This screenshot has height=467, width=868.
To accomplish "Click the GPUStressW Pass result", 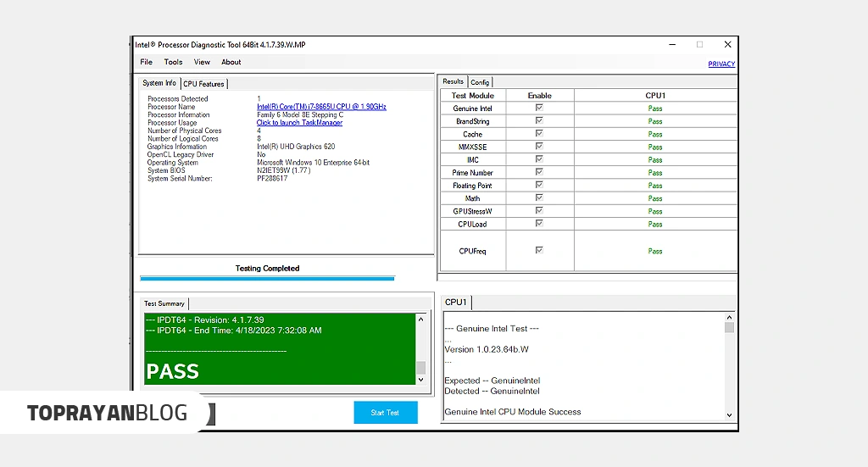I will coord(655,211).
